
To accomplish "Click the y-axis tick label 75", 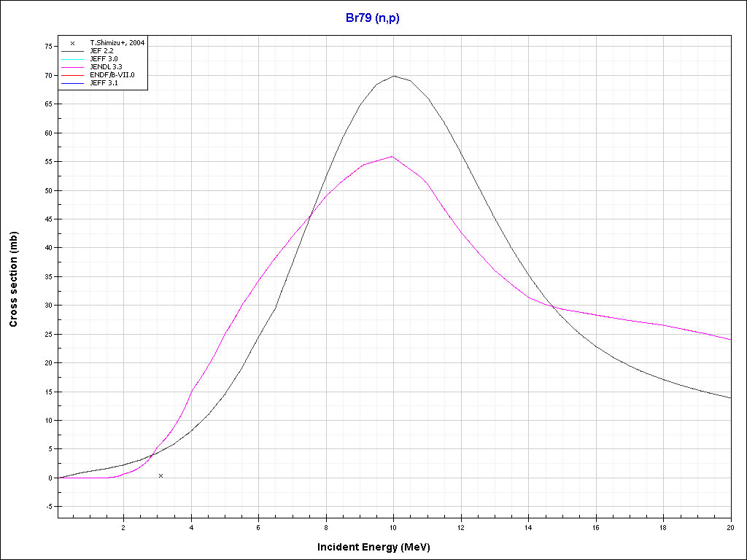I will [47, 46].
